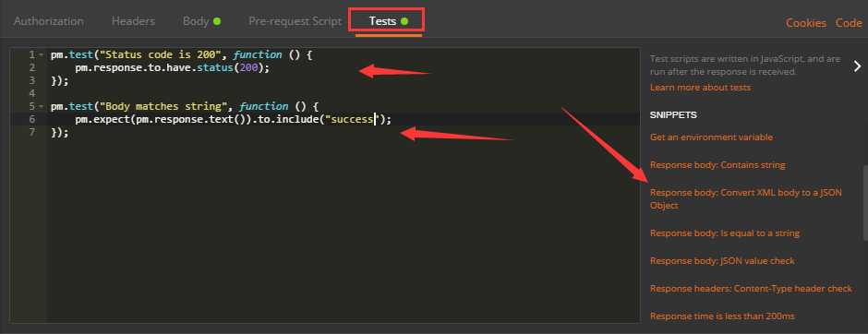Switch to the Authorization tab
This screenshot has height=334, width=868.
tap(49, 21)
